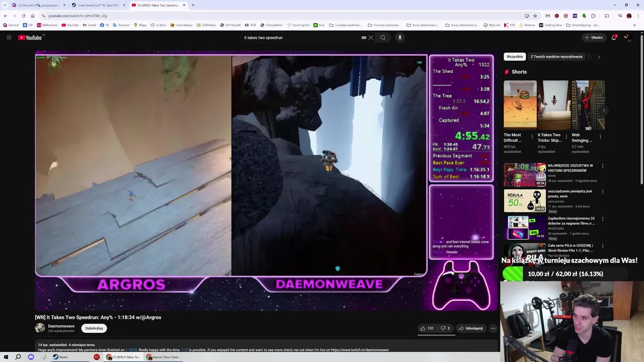Viewport: 644px width, 362px height.
Task: Open a new browser tab
Action: 193,5
